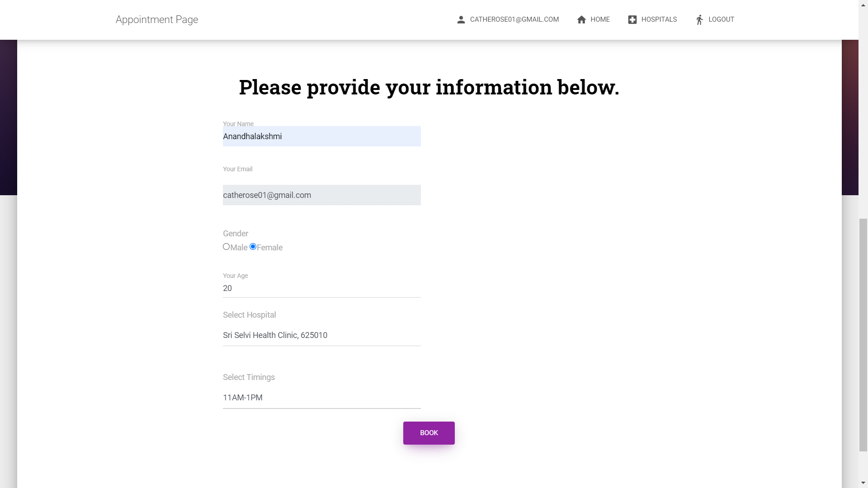The height and width of the screenshot is (488, 868).
Task: Click the Your Age field showing 20
Action: tap(321, 288)
